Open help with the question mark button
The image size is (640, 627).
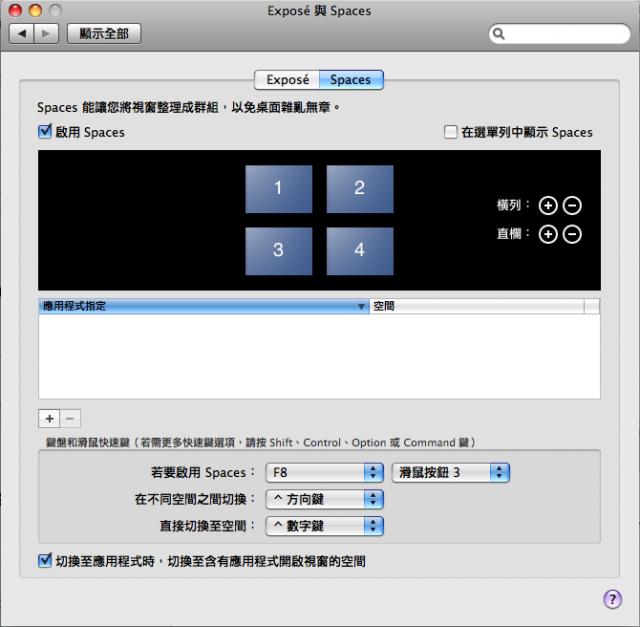612,599
